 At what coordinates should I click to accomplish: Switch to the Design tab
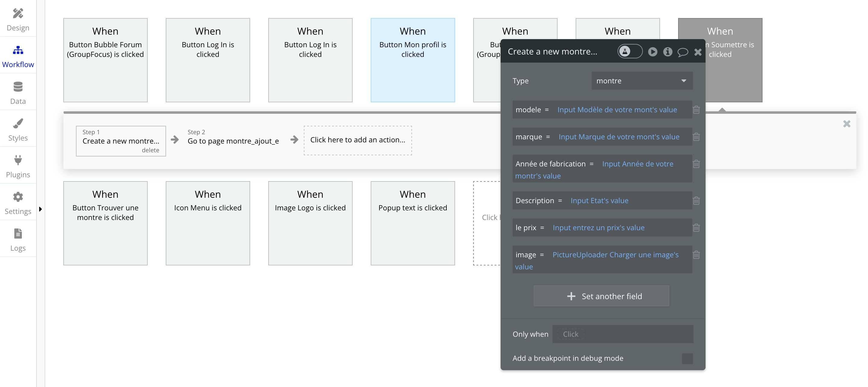click(x=18, y=20)
